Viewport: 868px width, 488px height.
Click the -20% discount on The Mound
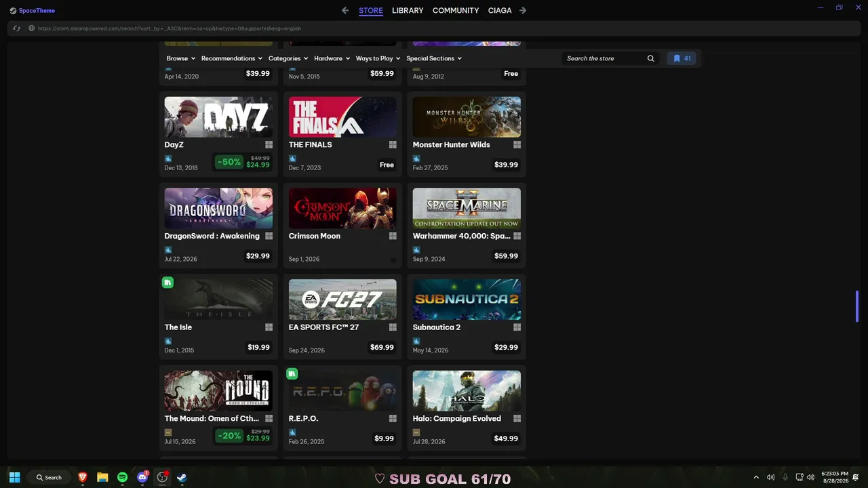(x=229, y=436)
